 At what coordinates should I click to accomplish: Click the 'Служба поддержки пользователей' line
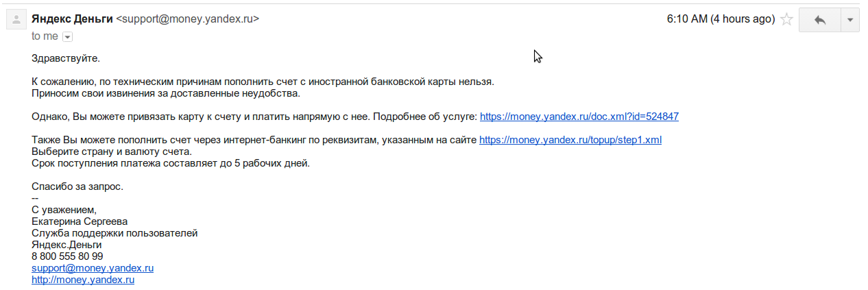114,233
